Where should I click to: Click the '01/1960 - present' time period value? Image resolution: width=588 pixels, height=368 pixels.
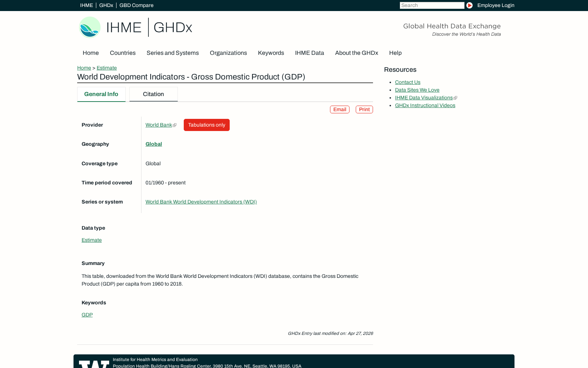(165, 183)
